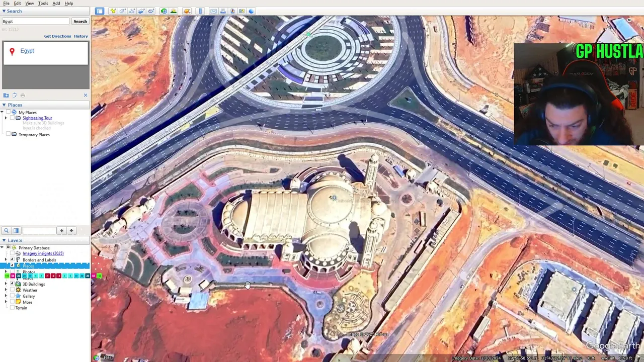Open the Edit menu
Viewport: 644px width, 362px height.
(x=17, y=4)
